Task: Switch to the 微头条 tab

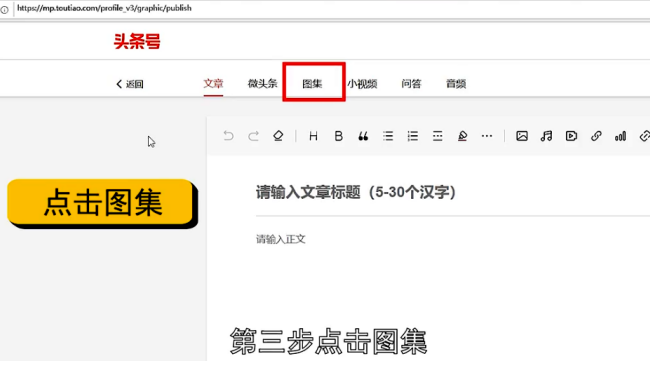Action: click(262, 84)
